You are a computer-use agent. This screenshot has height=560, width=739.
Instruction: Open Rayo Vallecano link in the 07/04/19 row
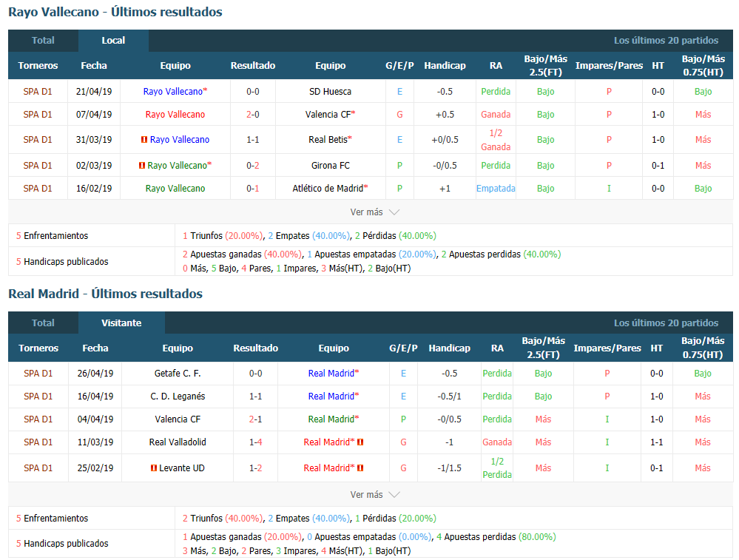coord(175,115)
